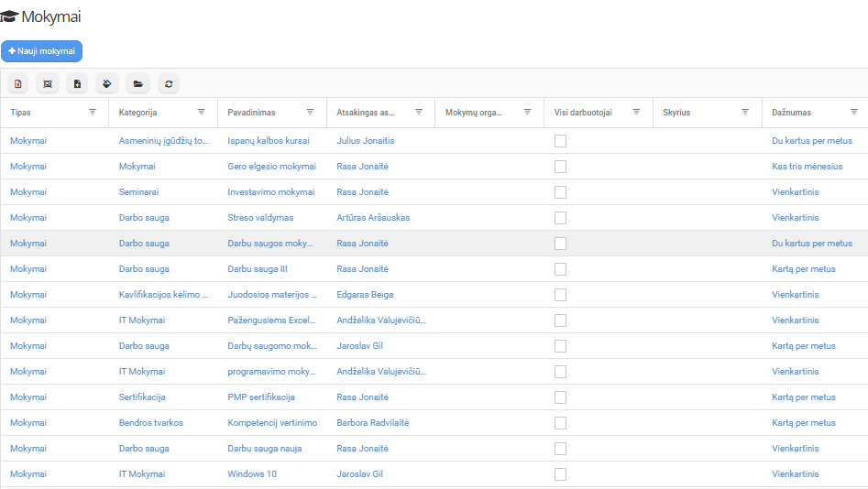Select the Kompetencijų vertinimo row's Barbora Radvilaitė cell
Viewport: 868px width, 489px height.
pos(371,423)
